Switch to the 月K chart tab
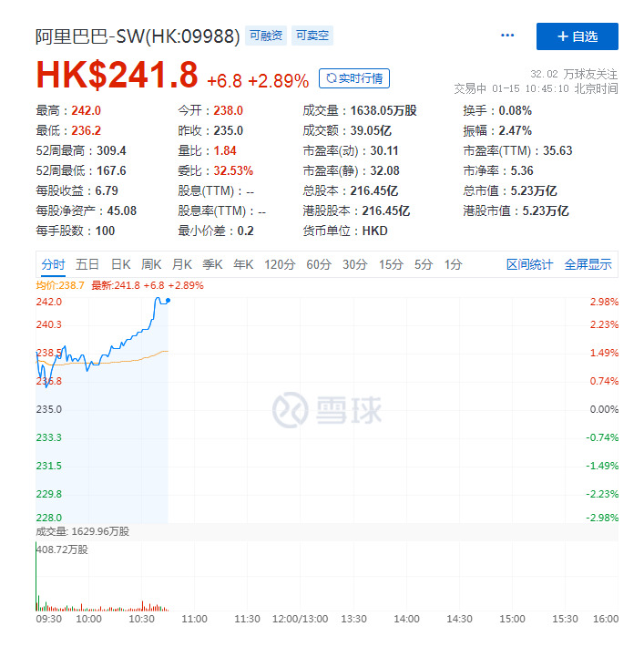 [x=182, y=264]
